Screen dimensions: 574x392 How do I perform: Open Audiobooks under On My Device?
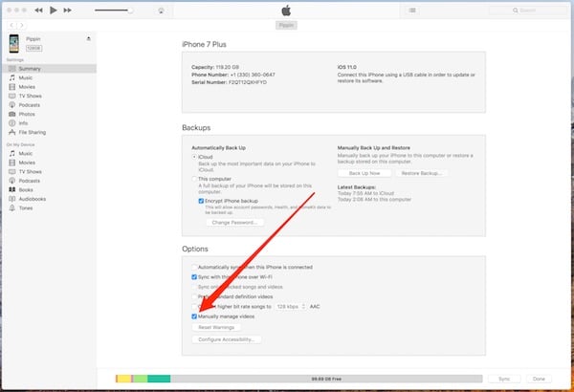(49, 199)
